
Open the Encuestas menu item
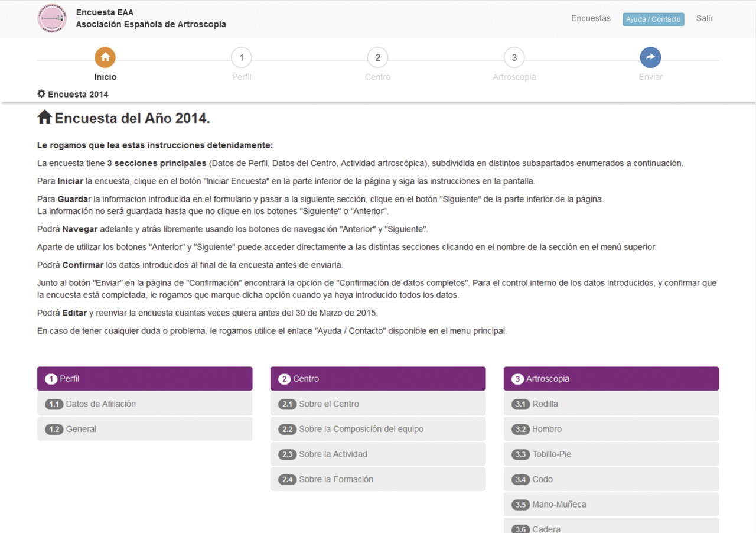(x=591, y=18)
